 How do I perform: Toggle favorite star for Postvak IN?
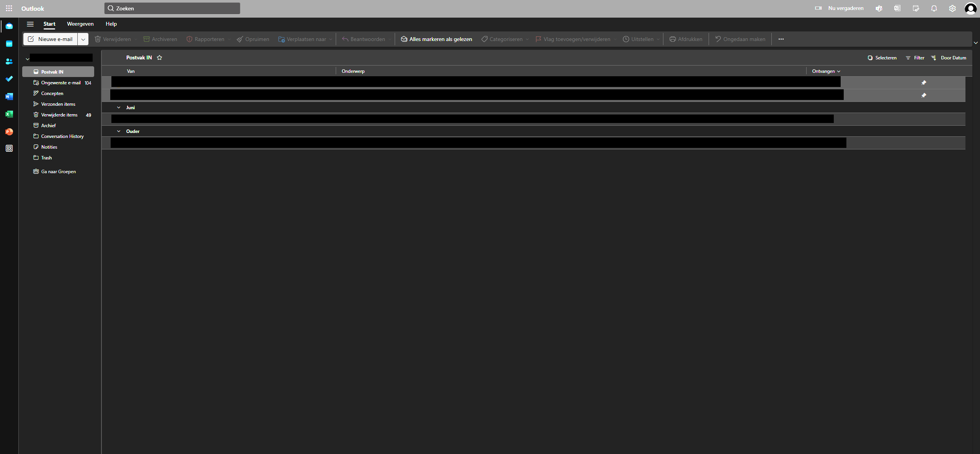[160, 58]
